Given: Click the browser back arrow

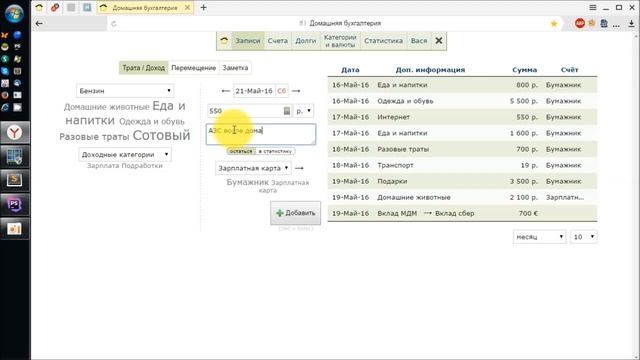Looking at the screenshot, I should 39,24.
